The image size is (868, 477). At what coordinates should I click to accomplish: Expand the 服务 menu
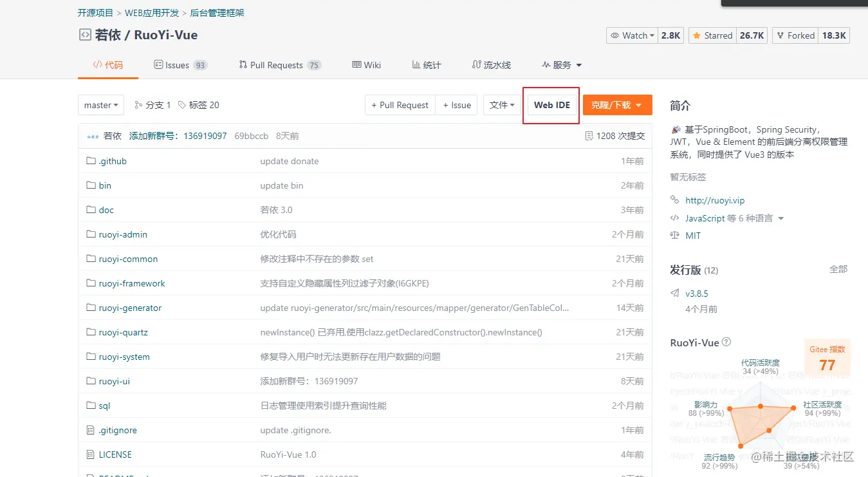pyautogui.click(x=562, y=65)
